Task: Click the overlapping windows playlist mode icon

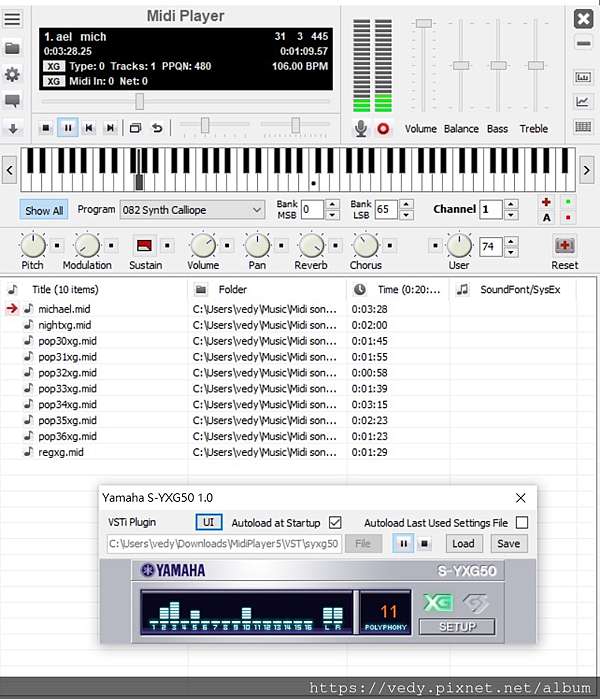Action: [136, 128]
